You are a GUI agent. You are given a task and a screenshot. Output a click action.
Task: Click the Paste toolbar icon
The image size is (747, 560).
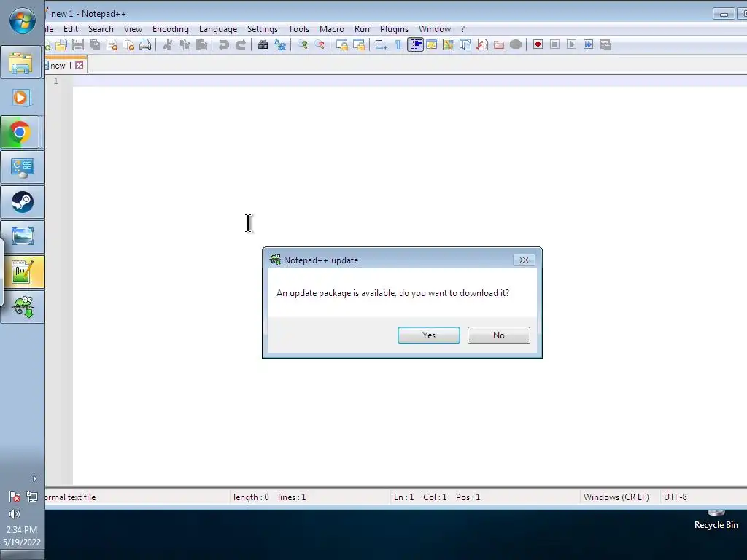(201, 44)
